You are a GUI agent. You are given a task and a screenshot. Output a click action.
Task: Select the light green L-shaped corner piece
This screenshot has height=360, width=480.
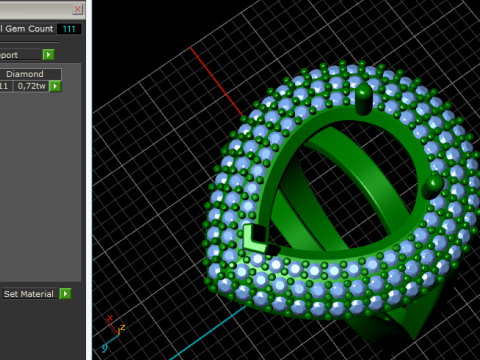254,238
